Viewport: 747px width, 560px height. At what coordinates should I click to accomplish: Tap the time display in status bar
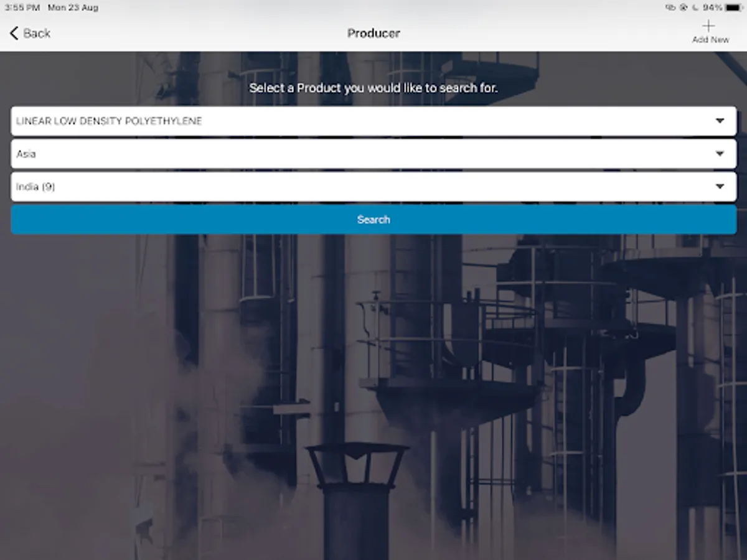tap(22, 7)
